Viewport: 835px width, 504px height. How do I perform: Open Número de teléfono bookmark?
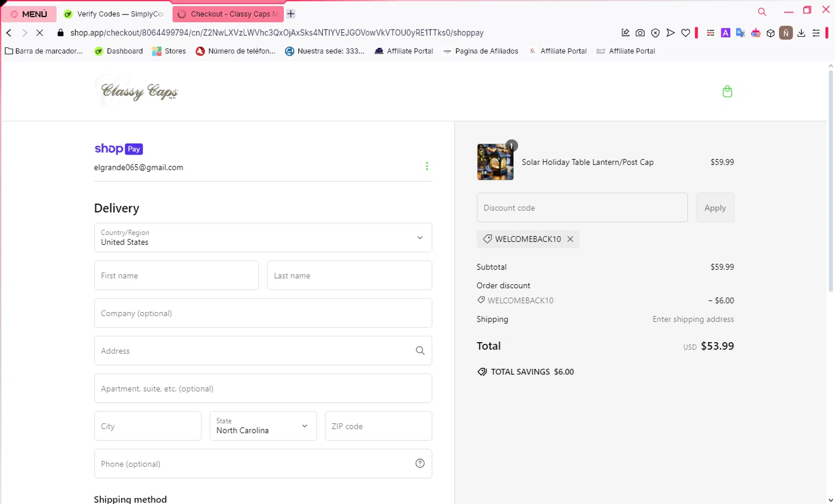235,51
